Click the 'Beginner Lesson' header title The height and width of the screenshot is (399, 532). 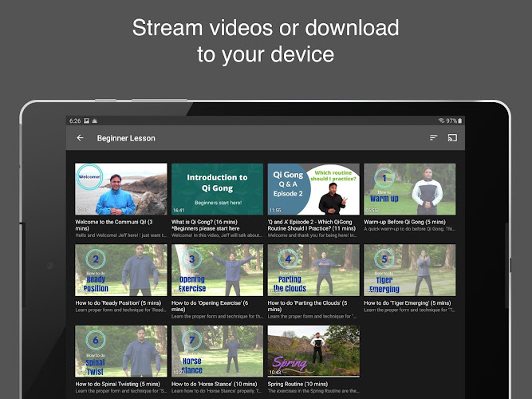(x=126, y=138)
